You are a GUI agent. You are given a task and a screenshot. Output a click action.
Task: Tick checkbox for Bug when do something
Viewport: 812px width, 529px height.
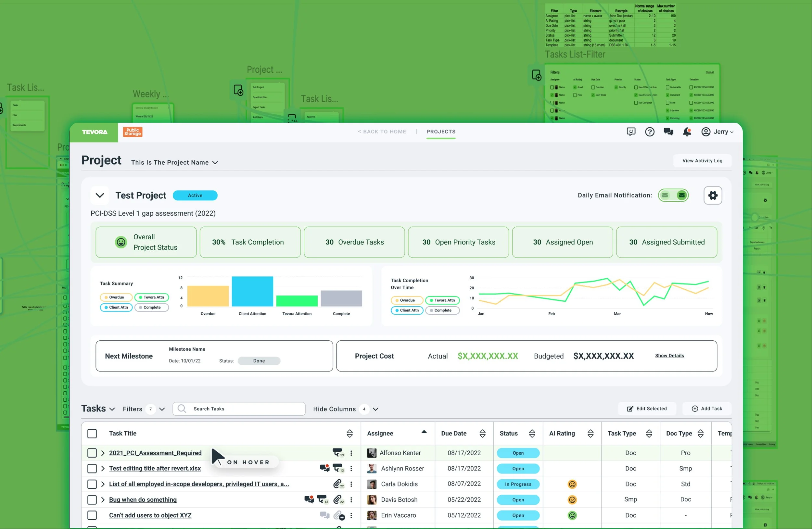pos(92,500)
